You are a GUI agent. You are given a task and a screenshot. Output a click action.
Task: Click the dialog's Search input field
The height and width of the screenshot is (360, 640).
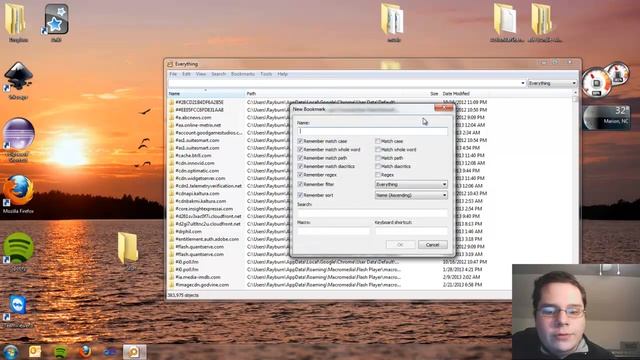(x=372, y=213)
